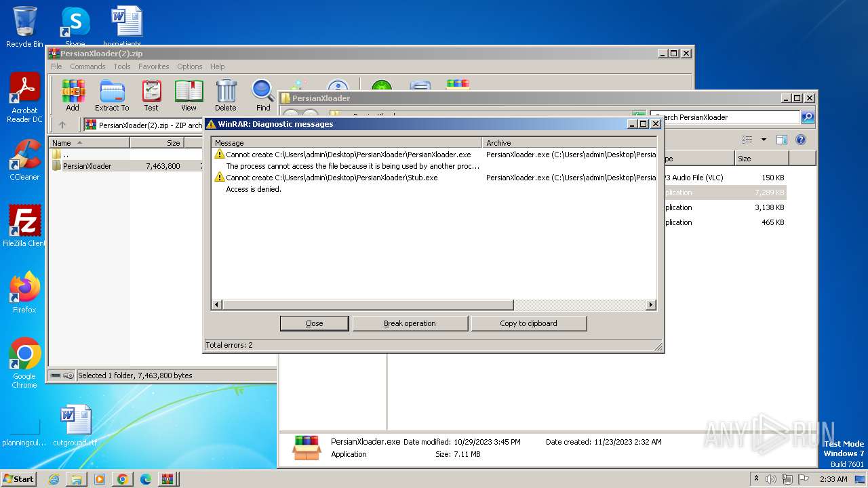This screenshot has height=488, width=868.
Task: Click the horizontal scrollbar thumb in the dialog
Action: 368,305
